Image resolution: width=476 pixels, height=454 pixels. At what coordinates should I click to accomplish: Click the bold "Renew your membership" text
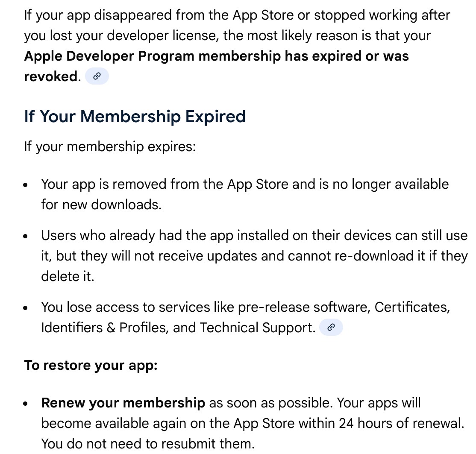tap(123, 403)
